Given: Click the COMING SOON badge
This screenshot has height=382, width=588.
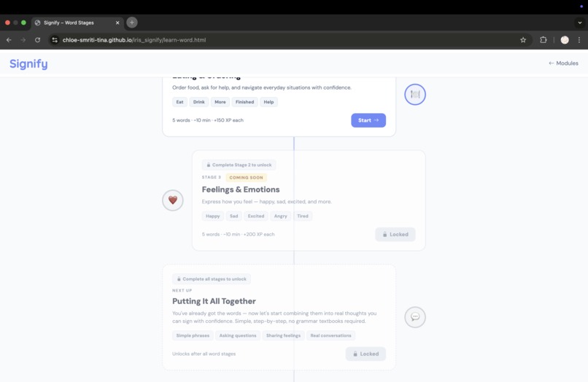Looking at the screenshot, I should (246, 178).
